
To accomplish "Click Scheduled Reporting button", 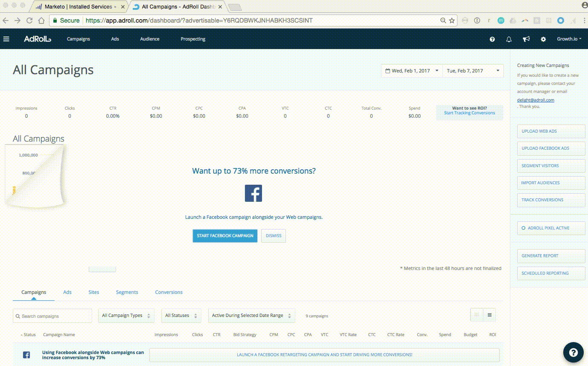I will [x=551, y=273].
